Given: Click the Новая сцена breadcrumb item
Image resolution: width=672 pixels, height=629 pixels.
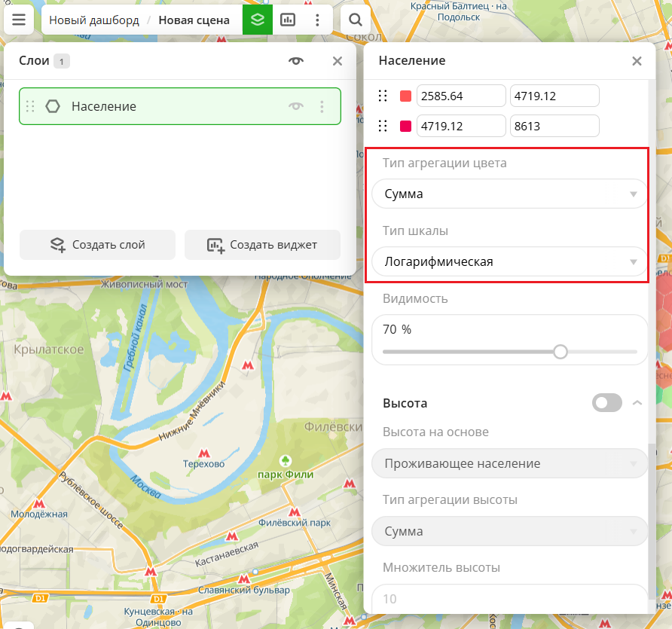Looking at the screenshot, I should click(194, 20).
